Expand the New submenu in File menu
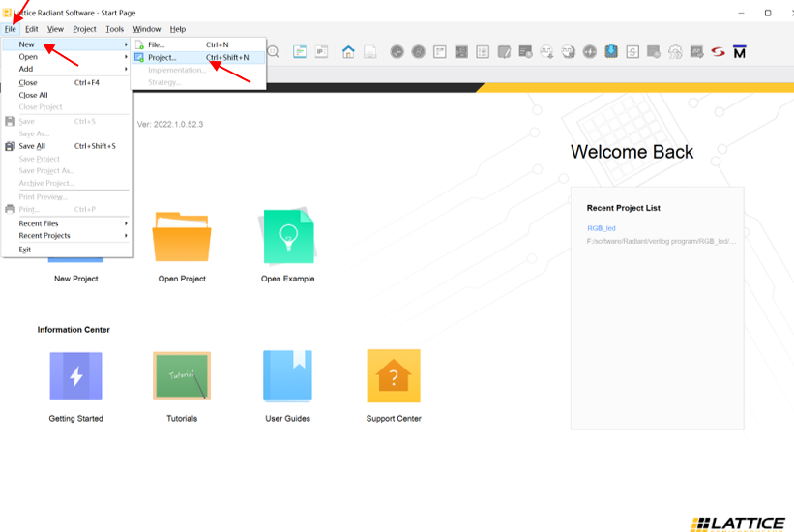 click(x=68, y=44)
